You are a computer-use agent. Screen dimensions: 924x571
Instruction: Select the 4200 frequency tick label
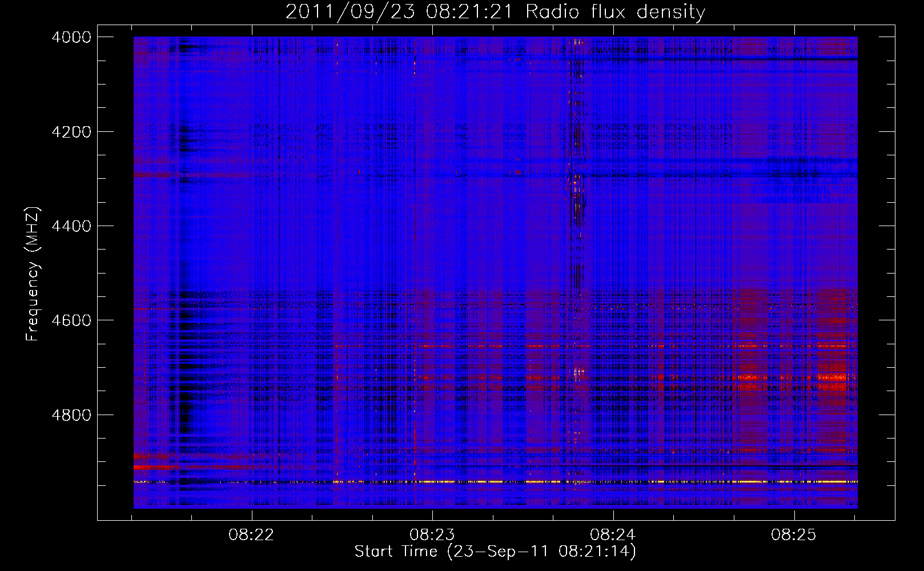click(x=71, y=132)
